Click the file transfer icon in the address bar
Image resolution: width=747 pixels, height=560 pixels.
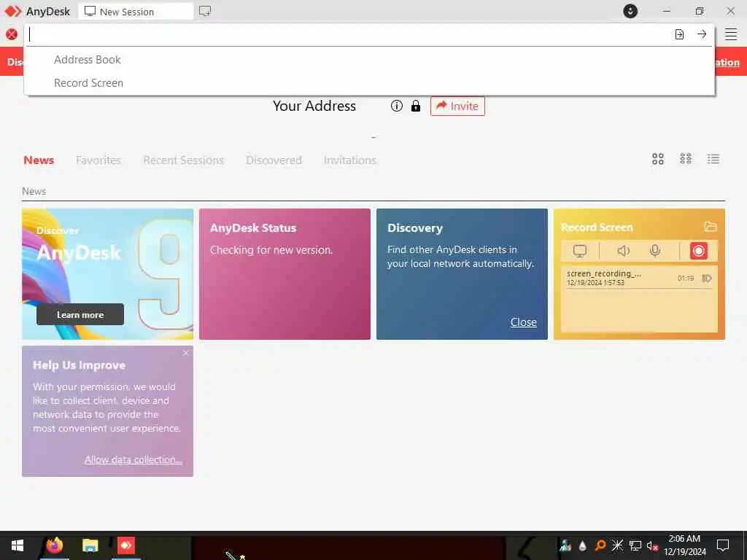coord(679,34)
